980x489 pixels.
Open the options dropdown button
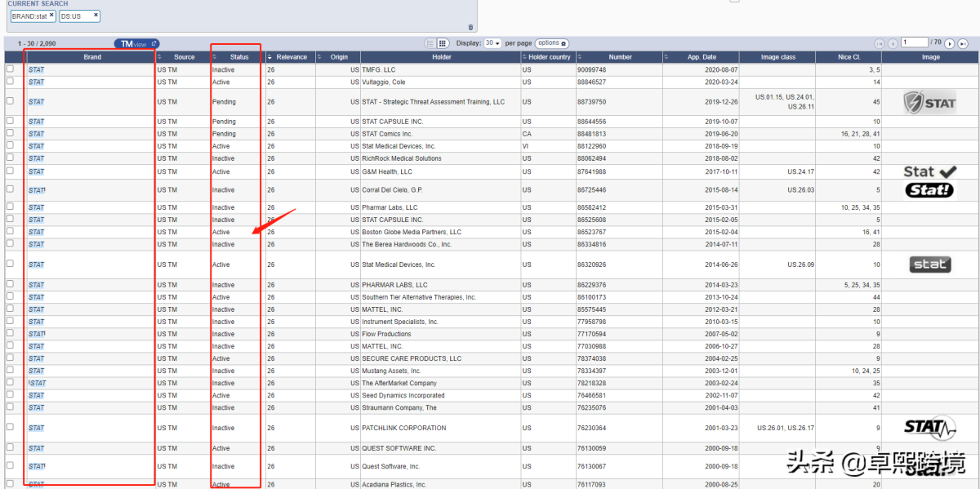click(x=552, y=43)
